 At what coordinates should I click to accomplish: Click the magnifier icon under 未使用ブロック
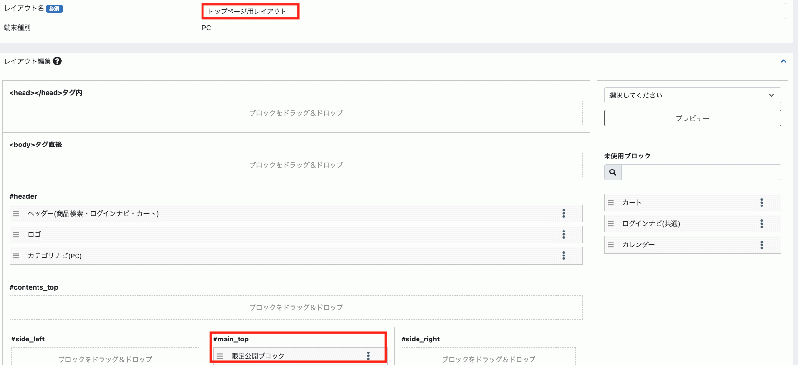613,173
